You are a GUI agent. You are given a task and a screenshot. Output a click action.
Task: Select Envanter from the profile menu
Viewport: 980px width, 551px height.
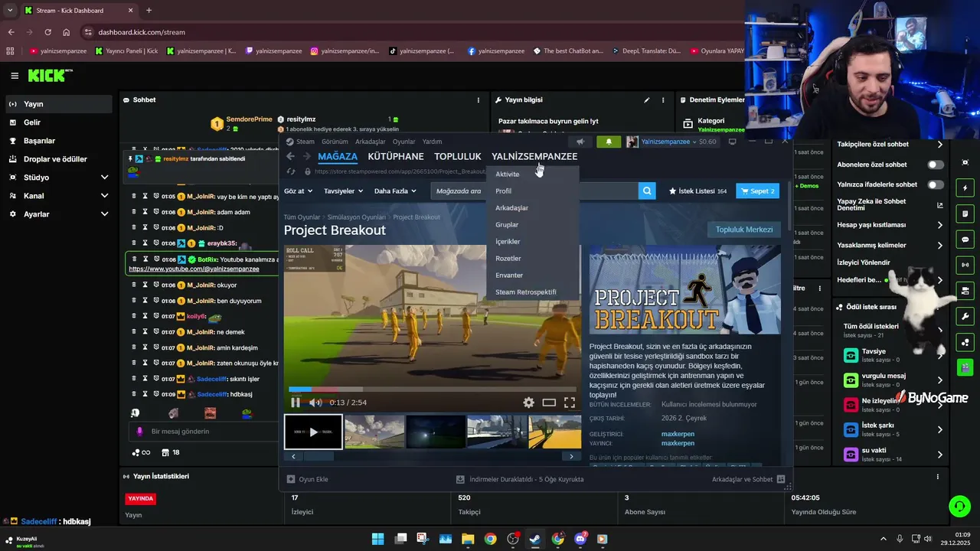tap(509, 275)
